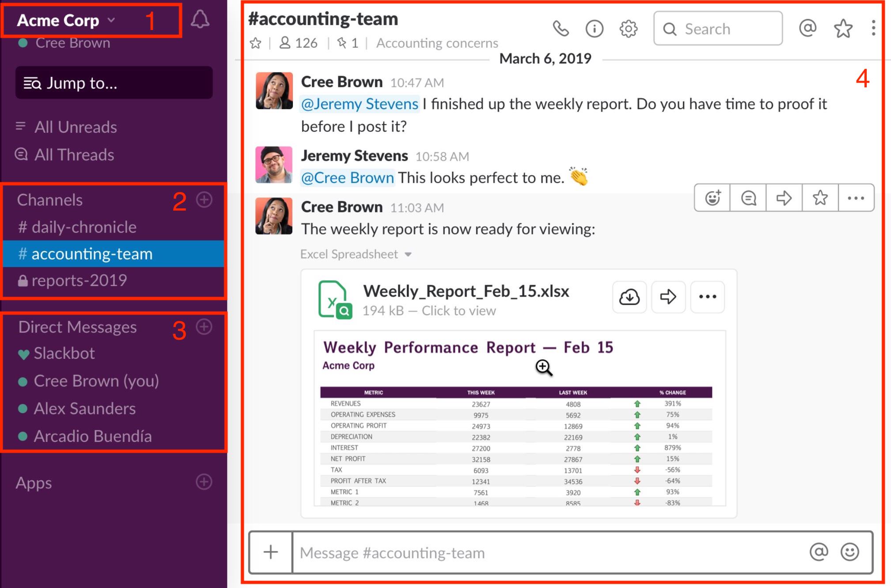Star the #accounting-team channel under title
This screenshot has height=588, width=891.
pyautogui.click(x=255, y=43)
